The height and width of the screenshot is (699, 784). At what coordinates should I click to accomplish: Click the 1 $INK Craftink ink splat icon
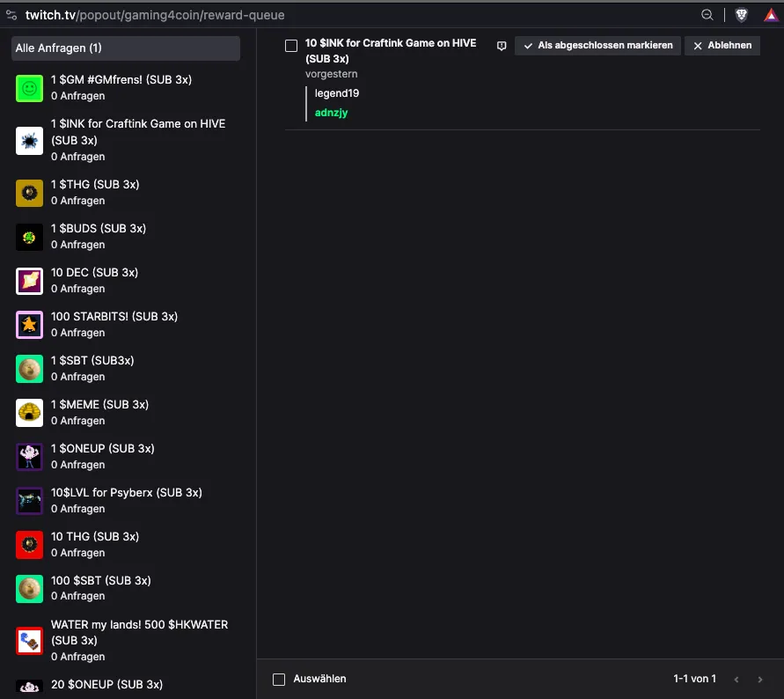point(29,141)
